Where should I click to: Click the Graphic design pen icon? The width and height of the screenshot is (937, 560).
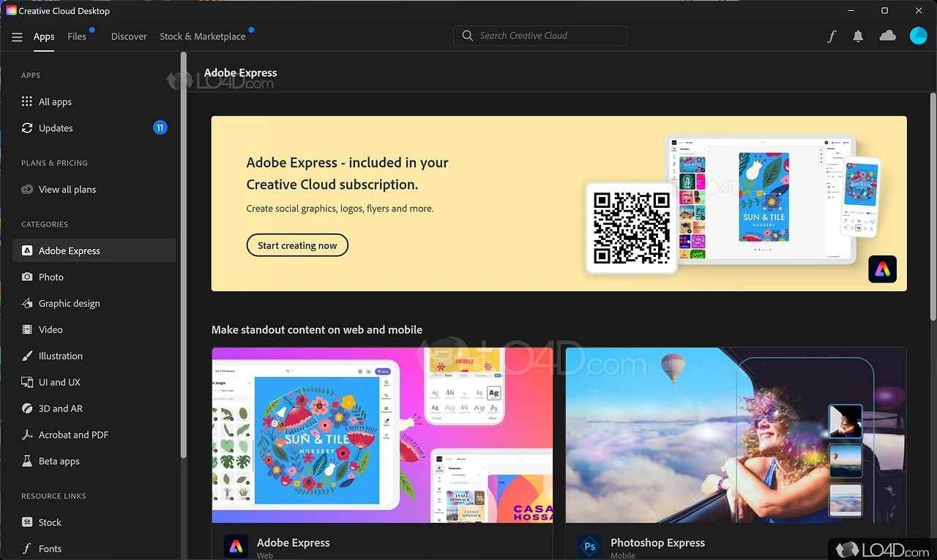point(27,303)
